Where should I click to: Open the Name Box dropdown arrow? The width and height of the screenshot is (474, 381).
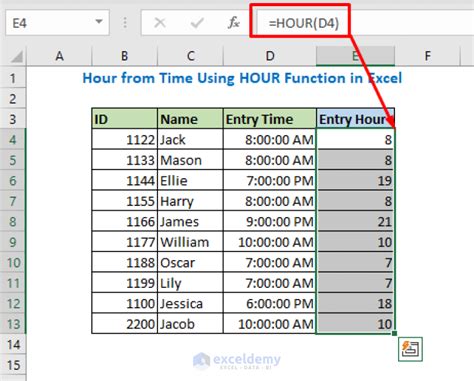coord(99,22)
